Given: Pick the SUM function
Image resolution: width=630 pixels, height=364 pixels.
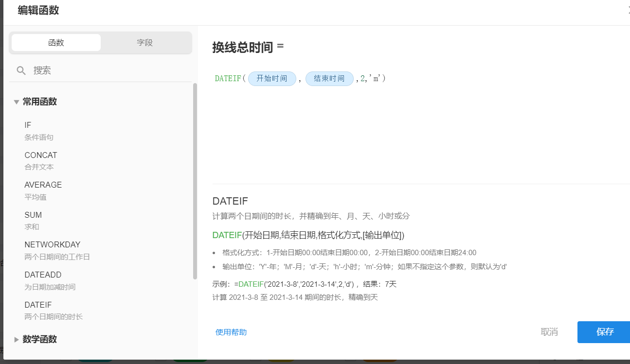Looking at the screenshot, I should [33, 215].
